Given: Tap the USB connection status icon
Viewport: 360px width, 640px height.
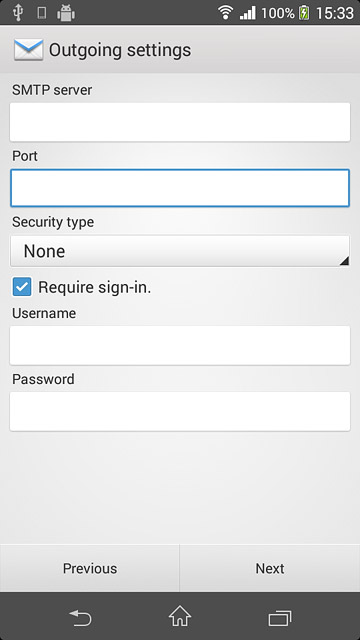Looking at the screenshot, I should tap(17, 13).
